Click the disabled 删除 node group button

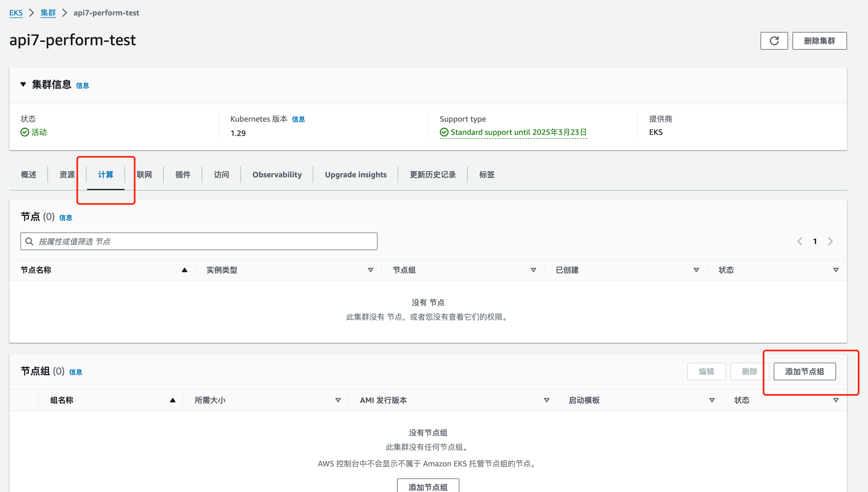[x=750, y=371]
